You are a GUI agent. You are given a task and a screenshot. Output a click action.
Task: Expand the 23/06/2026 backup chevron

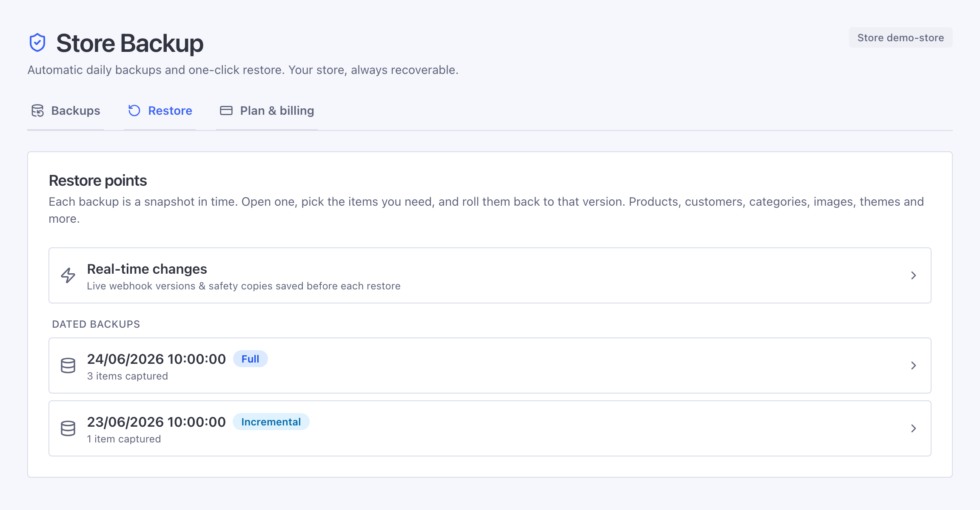(914, 428)
